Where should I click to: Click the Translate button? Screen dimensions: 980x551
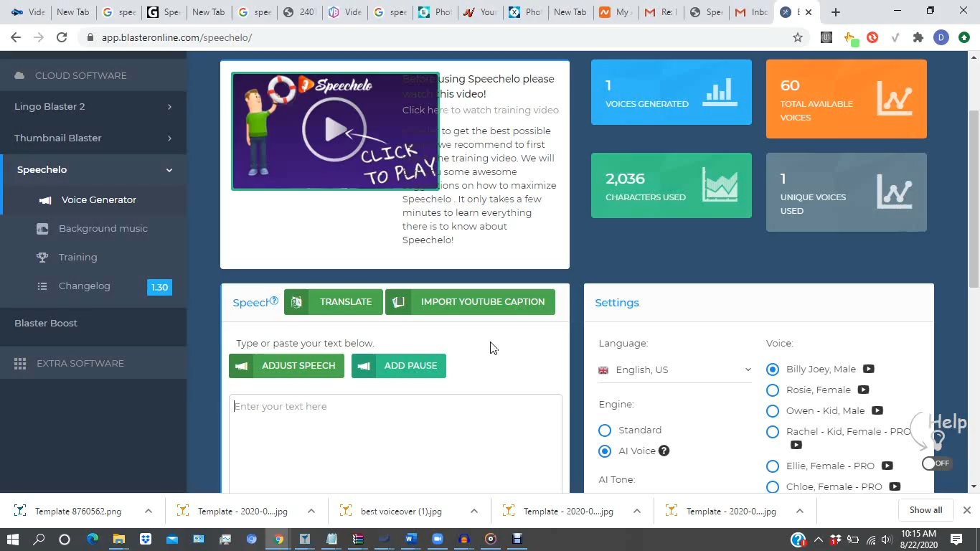click(x=333, y=302)
